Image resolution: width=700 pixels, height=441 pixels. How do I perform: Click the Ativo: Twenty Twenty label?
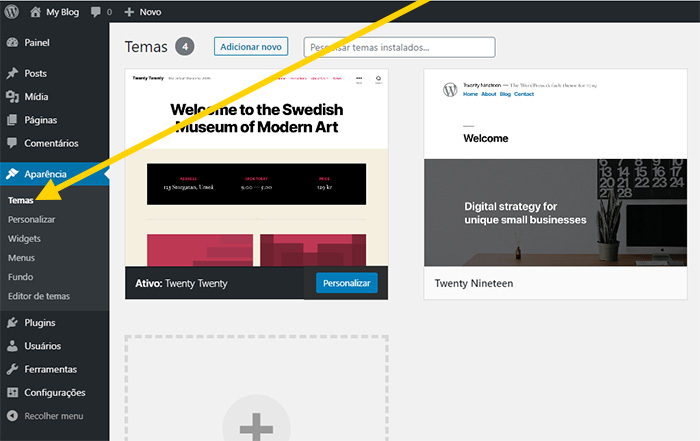click(181, 283)
